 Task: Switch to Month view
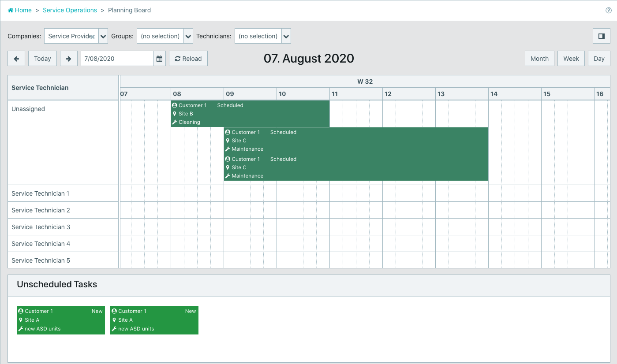(x=539, y=59)
